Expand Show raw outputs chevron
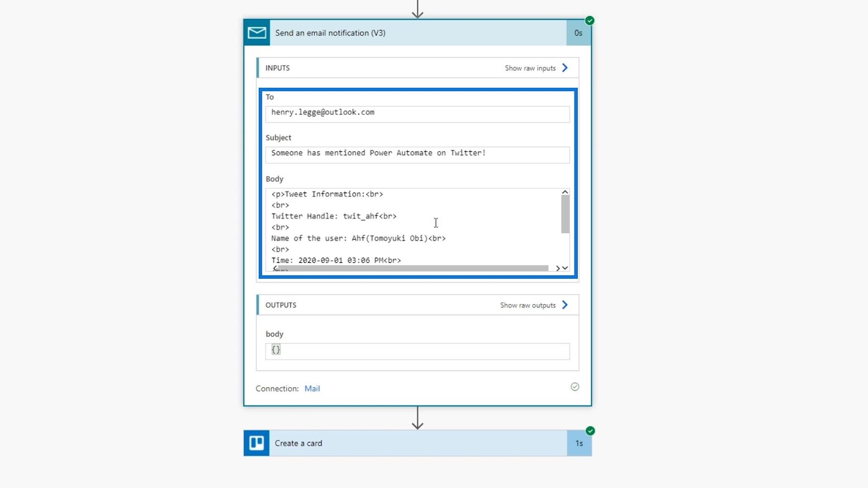The width and height of the screenshot is (868, 488). 565,305
